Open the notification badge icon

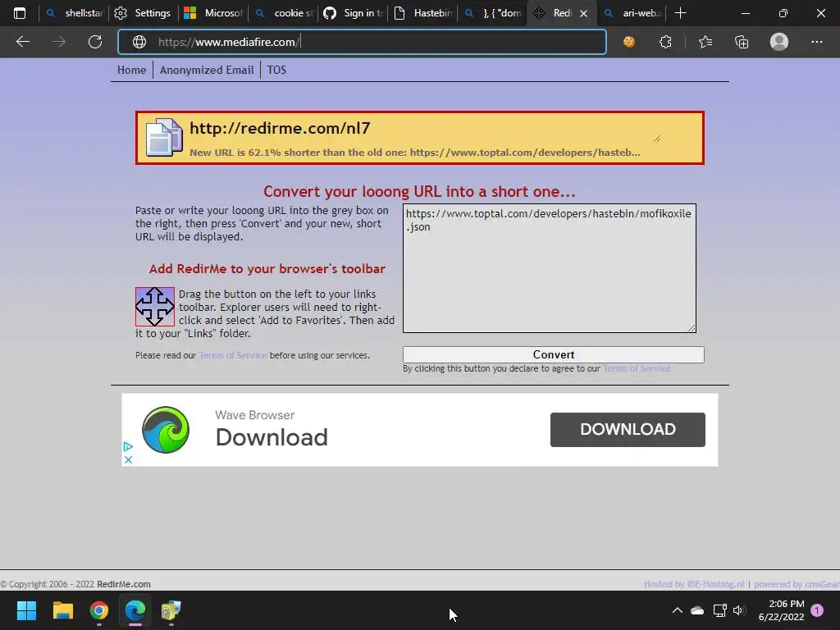click(x=817, y=610)
